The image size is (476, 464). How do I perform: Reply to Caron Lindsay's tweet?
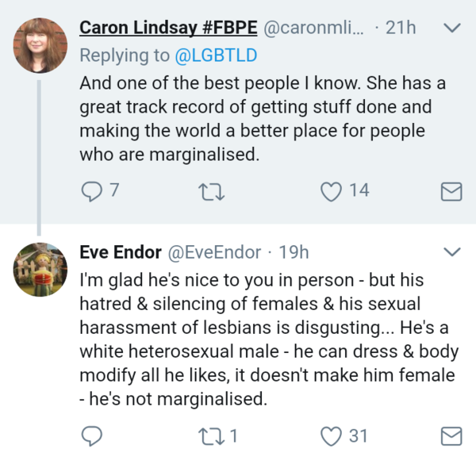tap(91, 190)
